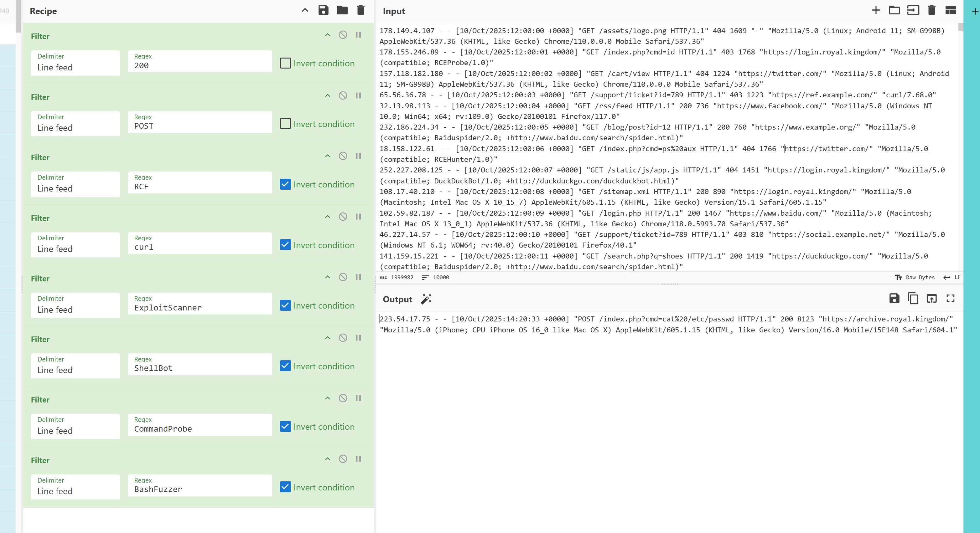Add a new input tab
Image resolution: width=980 pixels, height=533 pixels.
pyautogui.click(x=876, y=10)
